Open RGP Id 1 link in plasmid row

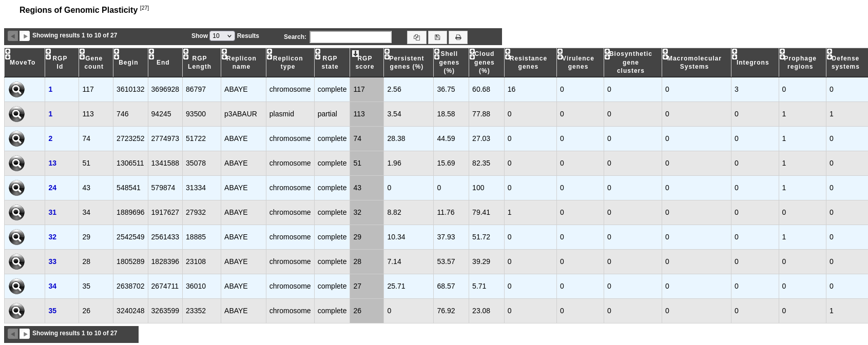(50, 114)
